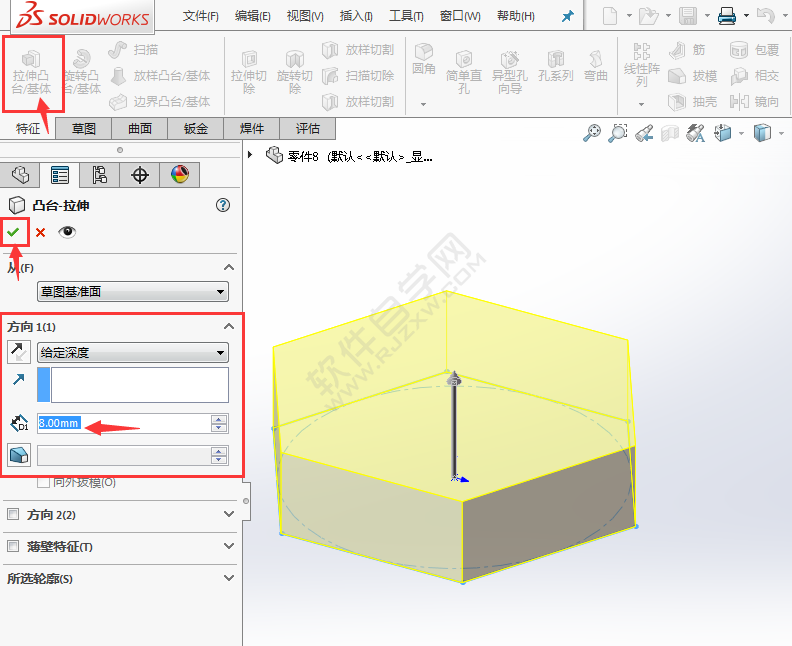
Task: Open the 工具(T) menu
Action: click(x=406, y=16)
